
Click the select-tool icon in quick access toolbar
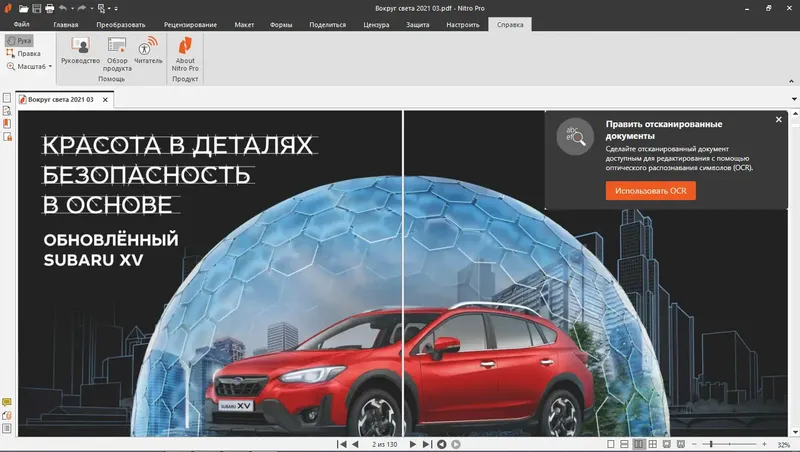coord(101,8)
